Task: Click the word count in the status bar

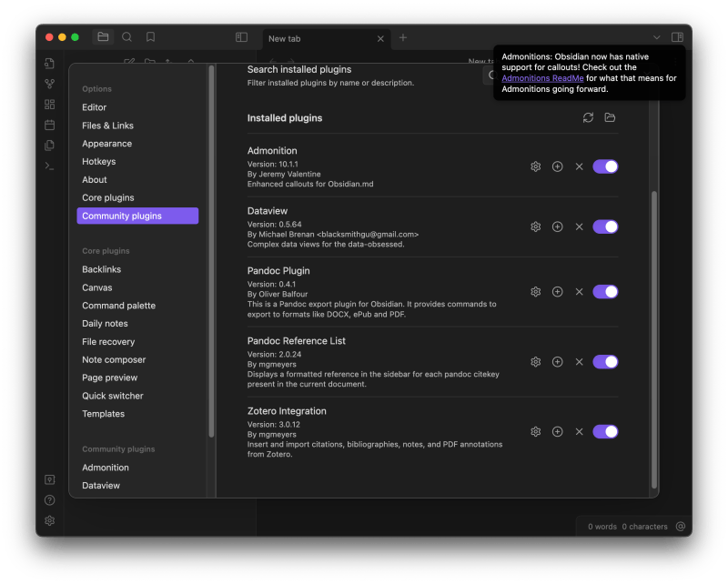Action: (602, 526)
